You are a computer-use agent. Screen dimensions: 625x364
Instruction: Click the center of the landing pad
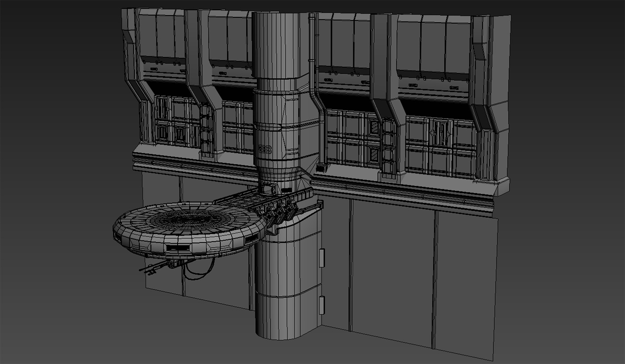[188, 219]
